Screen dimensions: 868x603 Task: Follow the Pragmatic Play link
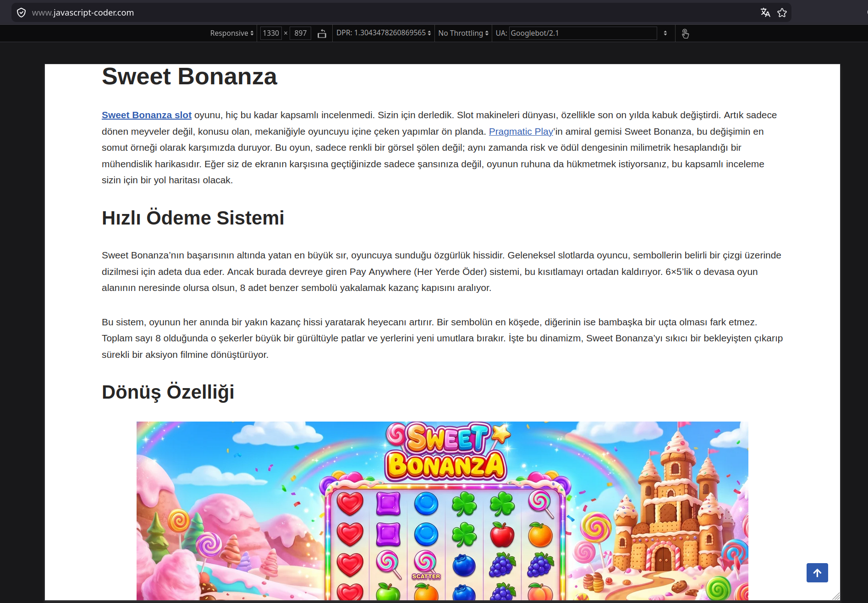click(521, 132)
